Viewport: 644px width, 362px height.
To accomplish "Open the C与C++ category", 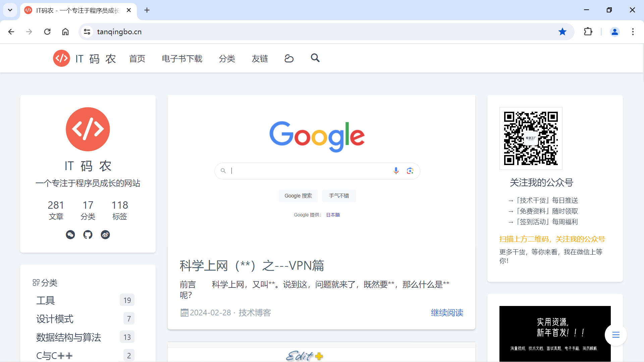I will (54, 355).
